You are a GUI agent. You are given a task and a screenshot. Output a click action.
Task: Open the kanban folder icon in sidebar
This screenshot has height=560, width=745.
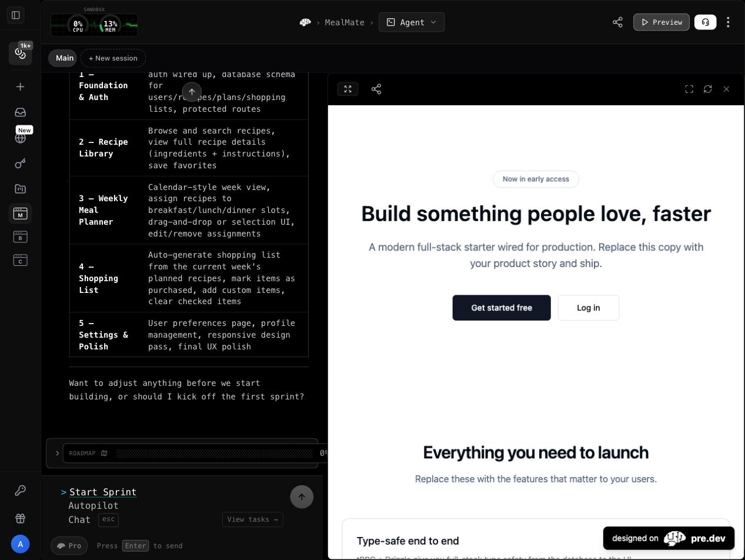(x=21, y=189)
